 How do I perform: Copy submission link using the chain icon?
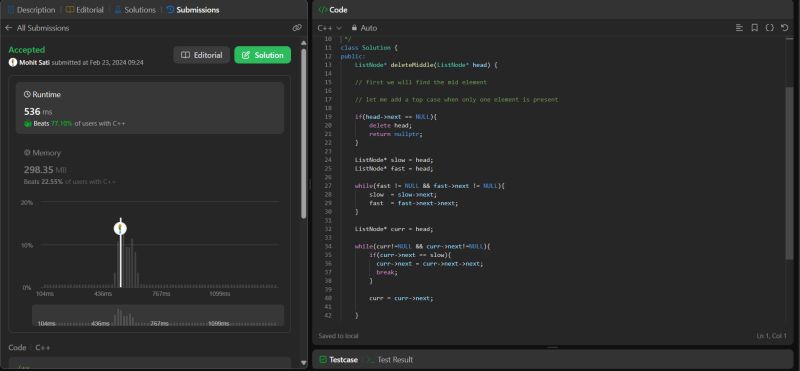click(x=297, y=28)
